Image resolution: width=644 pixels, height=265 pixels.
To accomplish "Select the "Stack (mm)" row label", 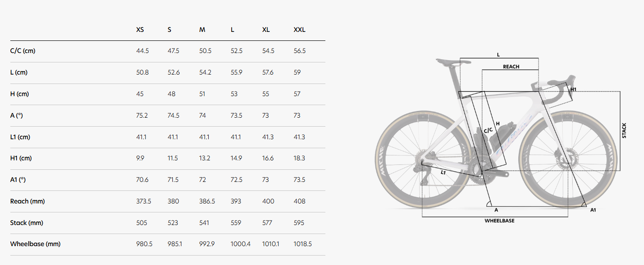I will click(x=26, y=223).
